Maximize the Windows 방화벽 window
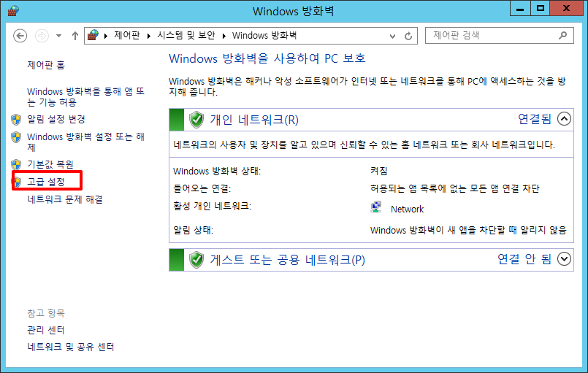Screen dimensions: 588x373 pyautogui.click(x=541, y=9)
